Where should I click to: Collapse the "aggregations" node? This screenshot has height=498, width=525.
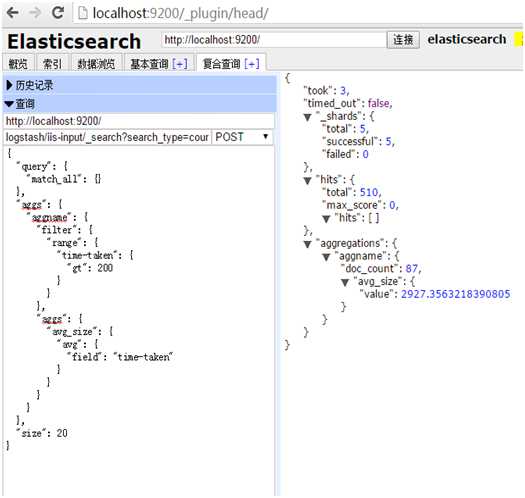click(307, 244)
